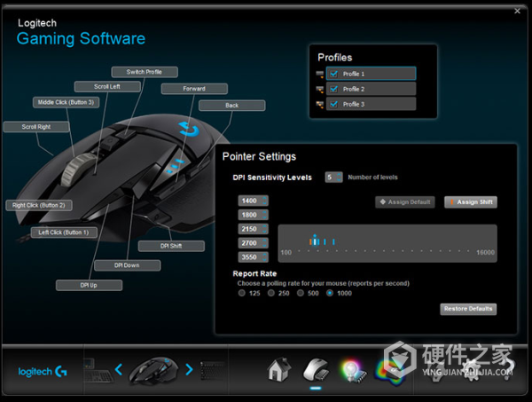Open the Home icon in bottom bar
Viewport: 532px width, 402px height.
pos(279,369)
